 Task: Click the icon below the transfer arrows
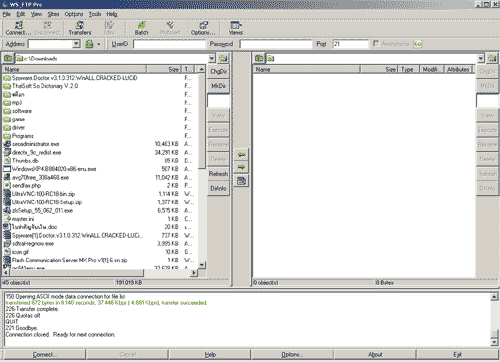tap(241, 181)
